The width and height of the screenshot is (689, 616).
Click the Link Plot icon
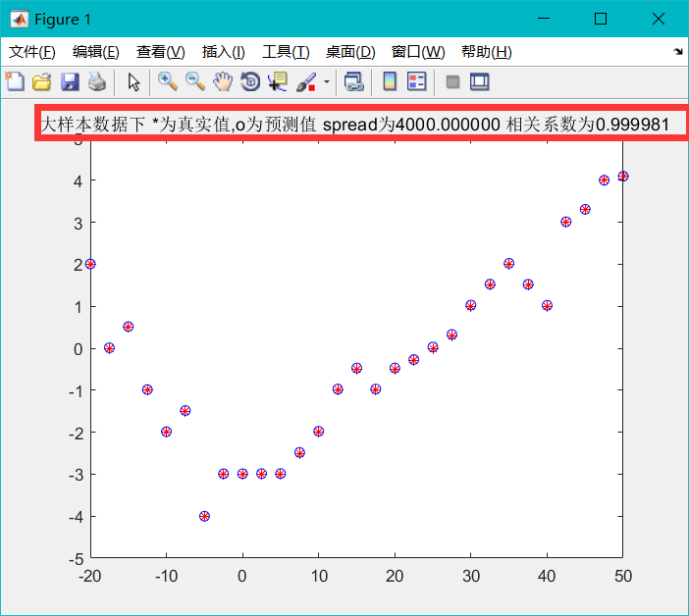[353, 81]
